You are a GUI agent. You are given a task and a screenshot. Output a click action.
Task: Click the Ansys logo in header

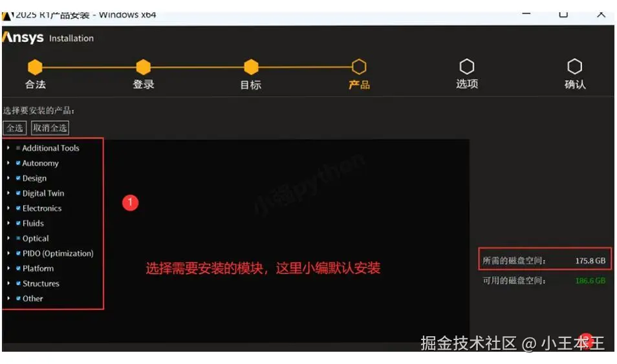point(23,37)
